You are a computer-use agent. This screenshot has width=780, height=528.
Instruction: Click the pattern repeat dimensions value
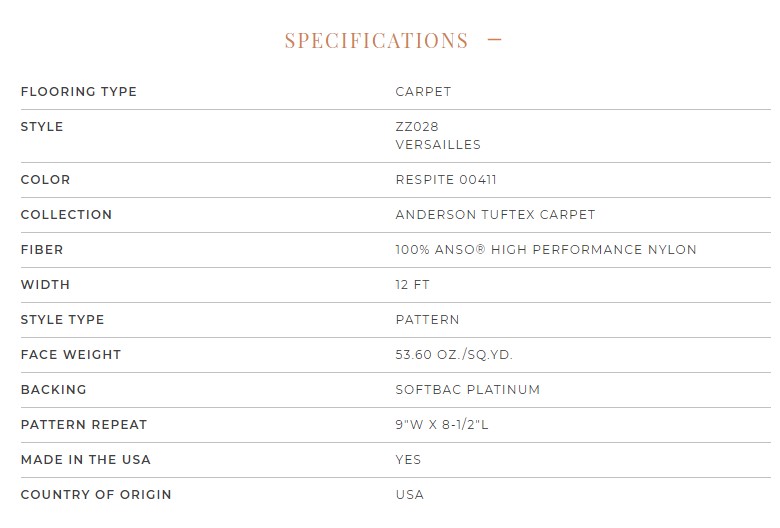pos(442,424)
